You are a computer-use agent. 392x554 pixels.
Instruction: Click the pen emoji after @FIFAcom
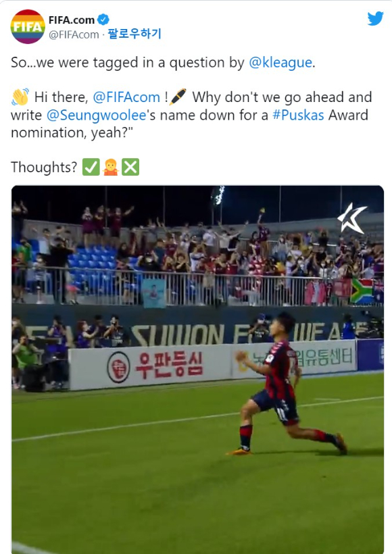tap(178, 97)
